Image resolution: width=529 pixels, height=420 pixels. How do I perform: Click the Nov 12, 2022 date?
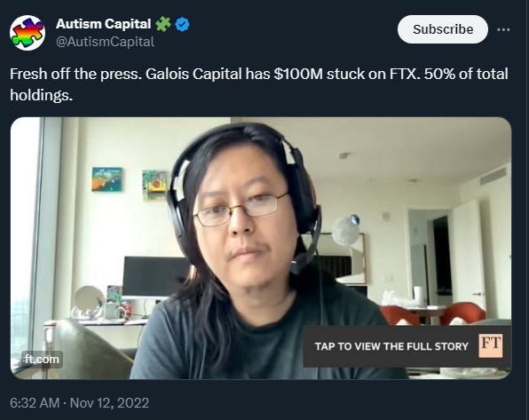click(109, 403)
